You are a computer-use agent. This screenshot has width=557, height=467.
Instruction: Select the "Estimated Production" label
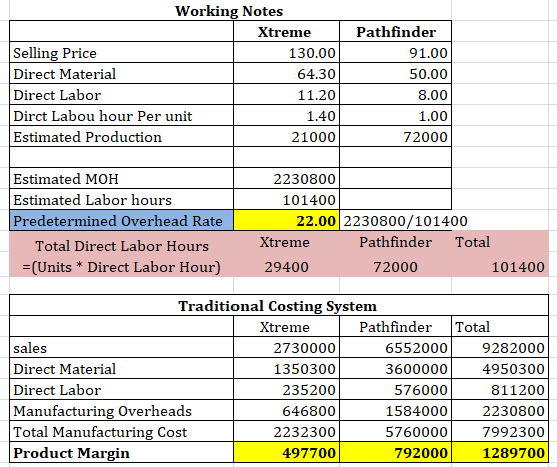click(x=121, y=137)
